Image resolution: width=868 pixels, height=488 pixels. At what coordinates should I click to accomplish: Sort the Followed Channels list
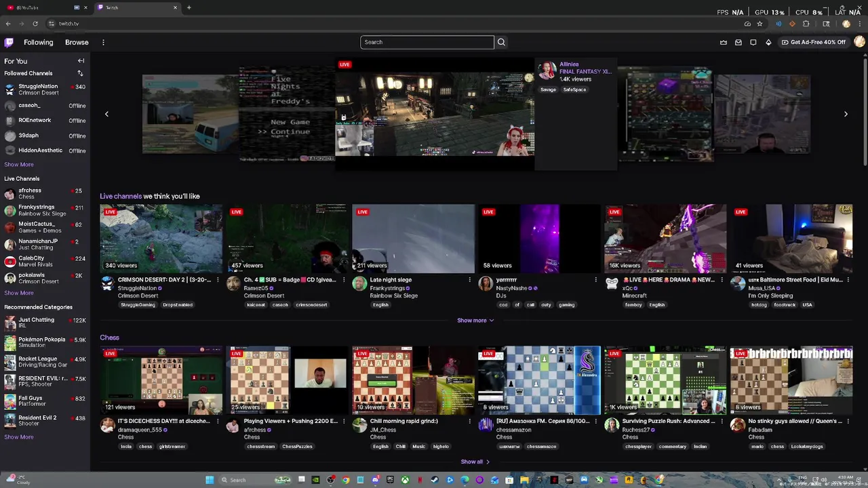[80, 73]
